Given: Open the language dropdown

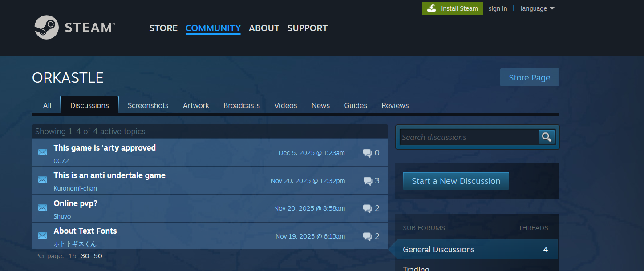Looking at the screenshot, I should tap(537, 8).
